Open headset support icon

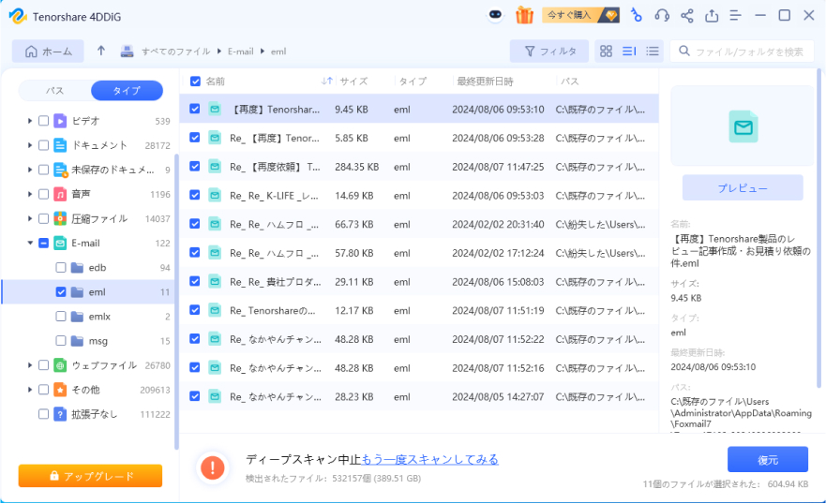point(662,15)
